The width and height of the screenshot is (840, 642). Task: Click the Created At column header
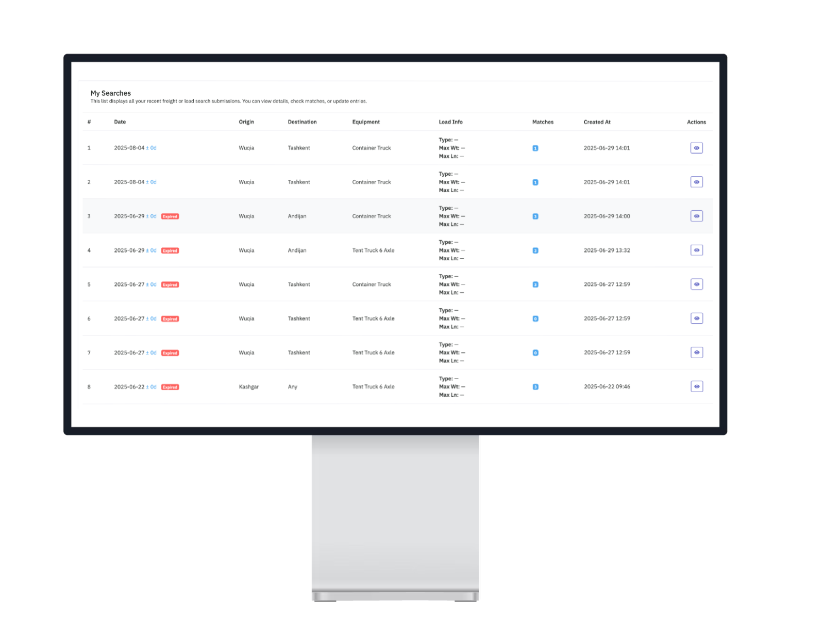[597, 122]
